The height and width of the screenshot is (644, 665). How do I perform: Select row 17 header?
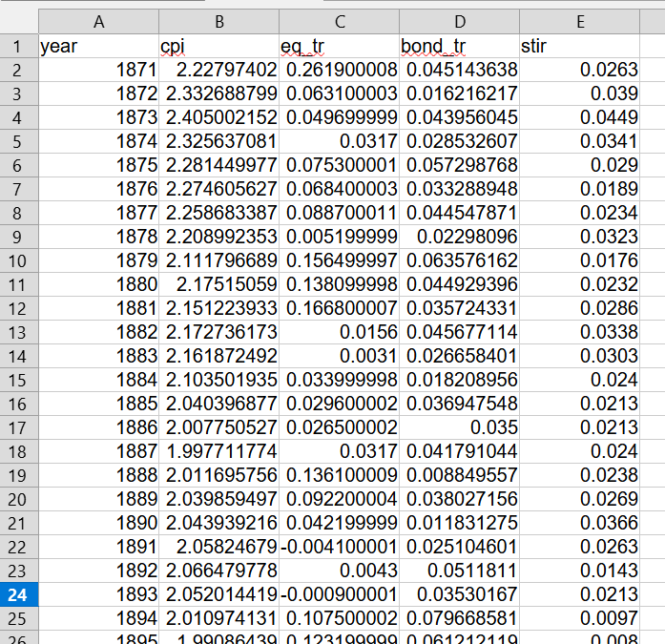pyautogui.click(x=19, y=427)
